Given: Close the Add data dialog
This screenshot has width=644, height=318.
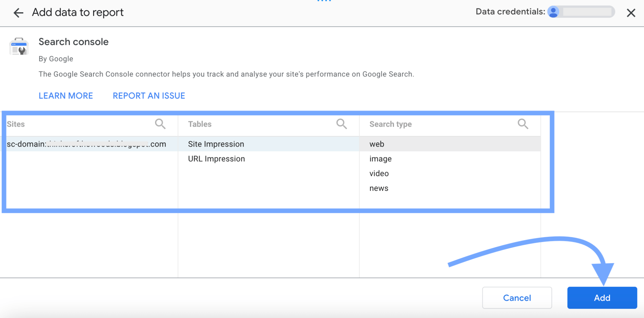Looking at the screenshot, I should click(x=631, y=13).
